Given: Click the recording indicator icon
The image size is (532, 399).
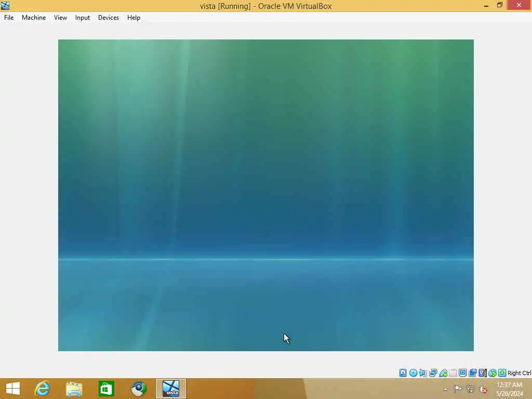Looking at the screenshot, I should tap(472, 373).
